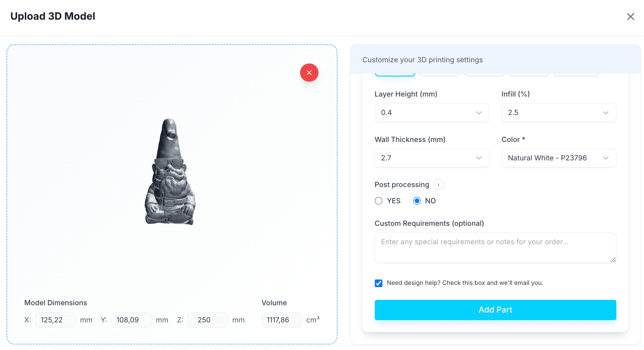644x350 pixels.
Task: Click the Layer Height chevron arrow
Action: point(479,113)
